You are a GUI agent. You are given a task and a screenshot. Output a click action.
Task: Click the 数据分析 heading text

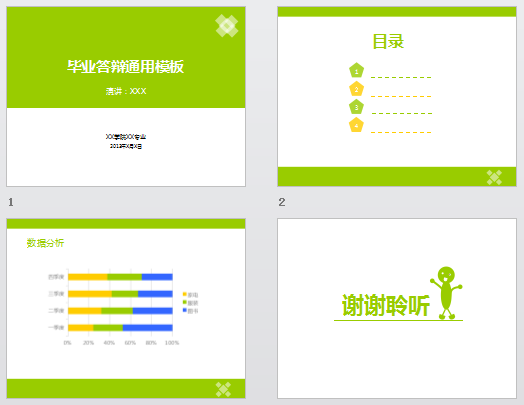pos(45,243)
